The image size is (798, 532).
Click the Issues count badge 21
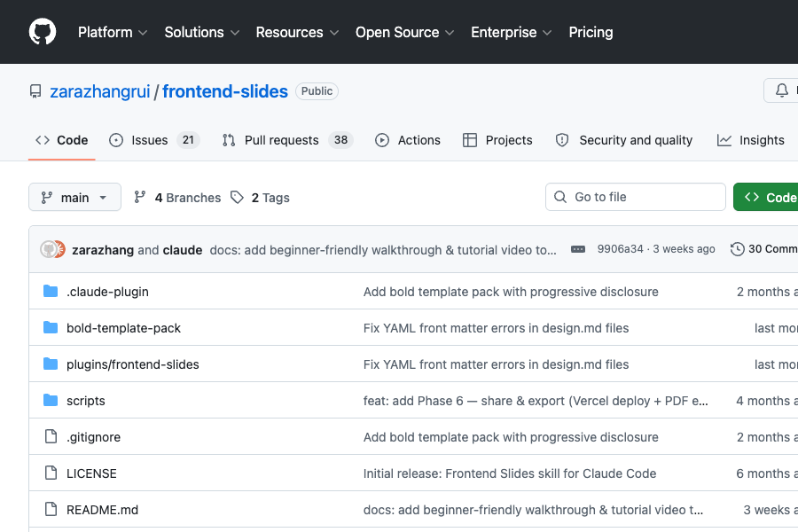(188, 140)
